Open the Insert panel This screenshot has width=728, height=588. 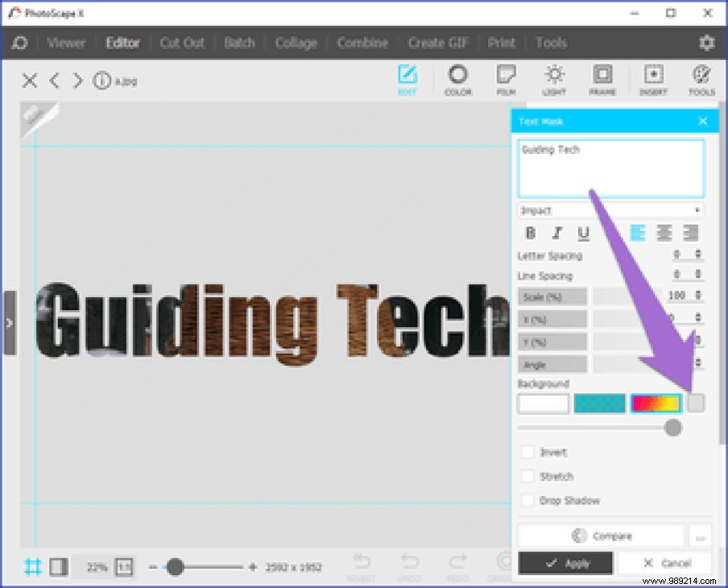652,80
